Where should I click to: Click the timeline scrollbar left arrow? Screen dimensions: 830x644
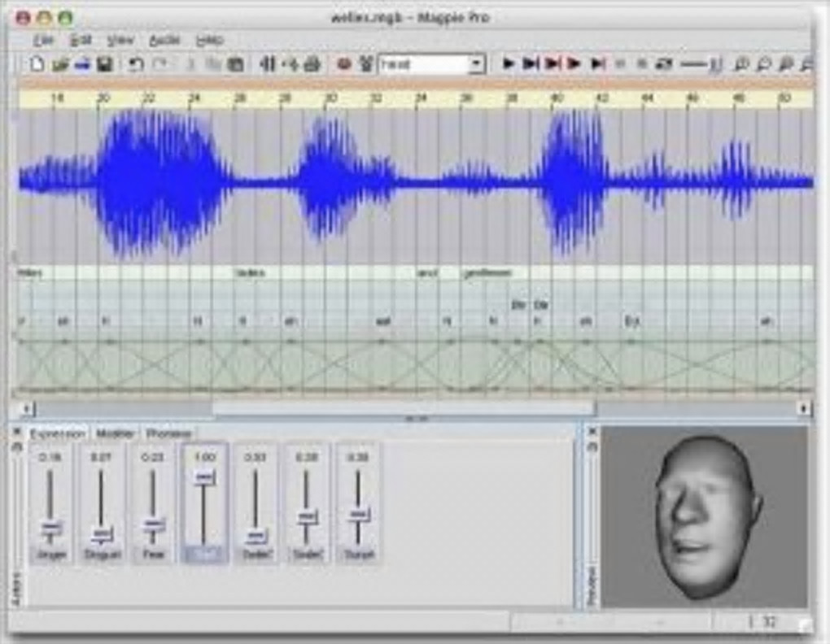(26, 408)
